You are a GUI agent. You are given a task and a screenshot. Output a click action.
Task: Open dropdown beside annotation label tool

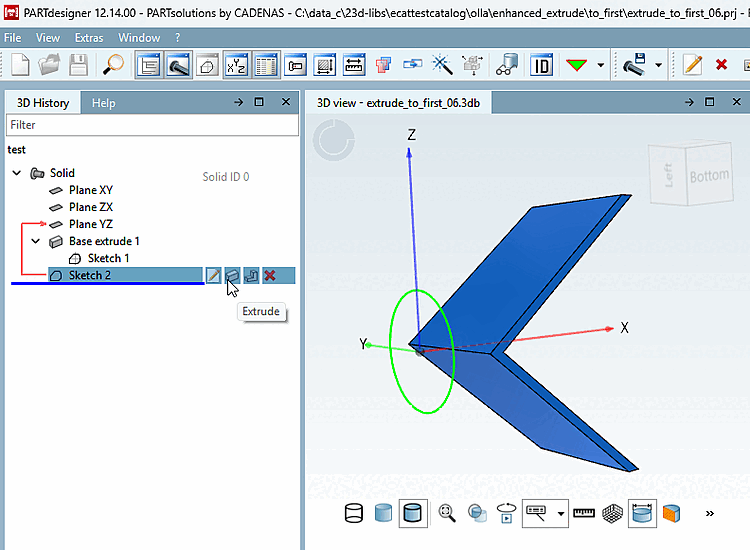[561, 514]
